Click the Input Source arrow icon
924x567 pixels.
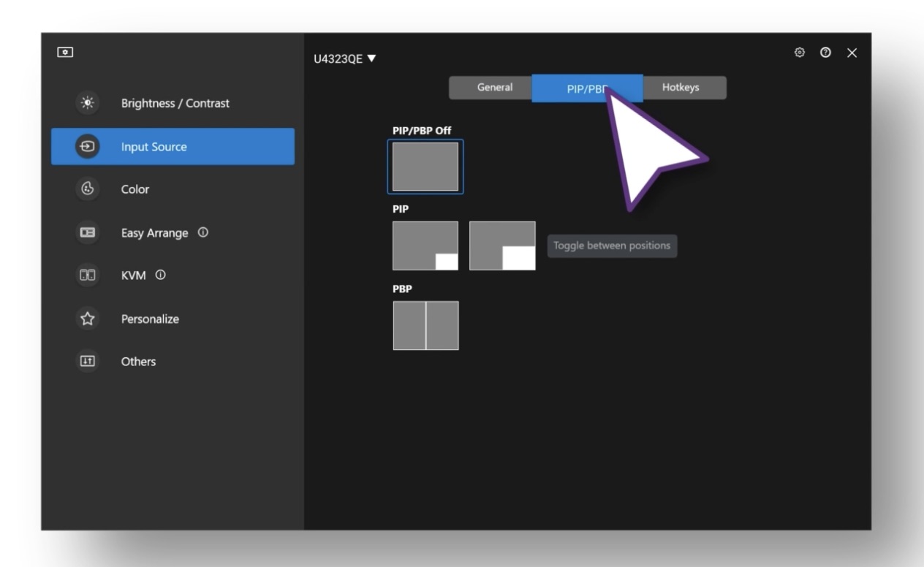click(88, 147)
